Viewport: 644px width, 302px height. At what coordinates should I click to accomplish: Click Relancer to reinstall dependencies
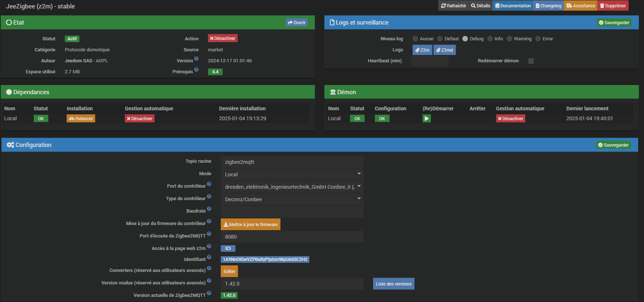click(81, 118)
